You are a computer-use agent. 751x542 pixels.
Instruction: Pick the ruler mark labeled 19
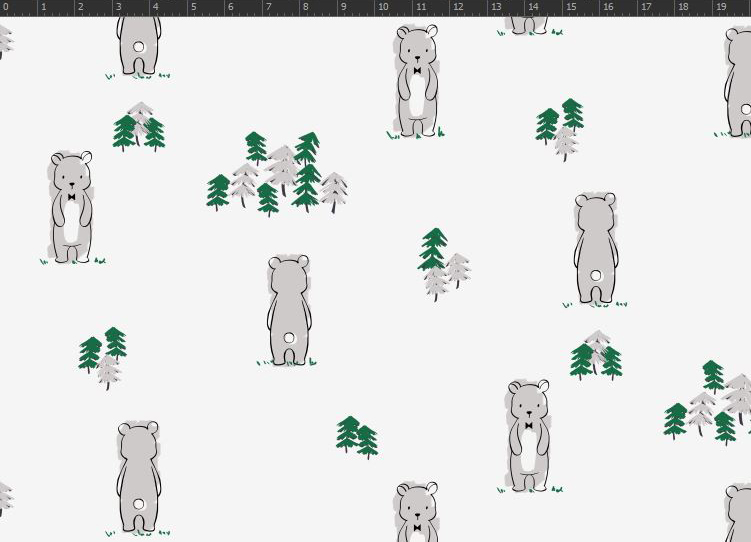pos(721,7)
